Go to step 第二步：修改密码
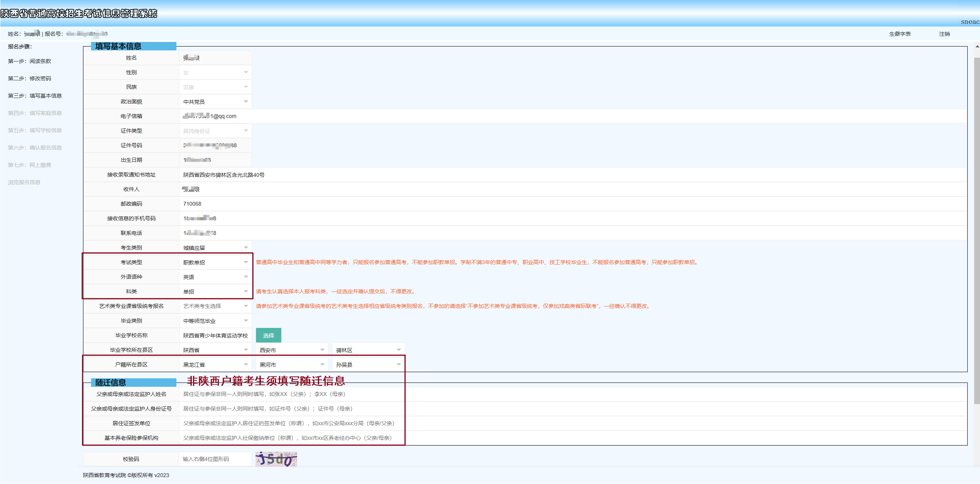The height and width of the screenshot is (484, 980). point(30,78)
